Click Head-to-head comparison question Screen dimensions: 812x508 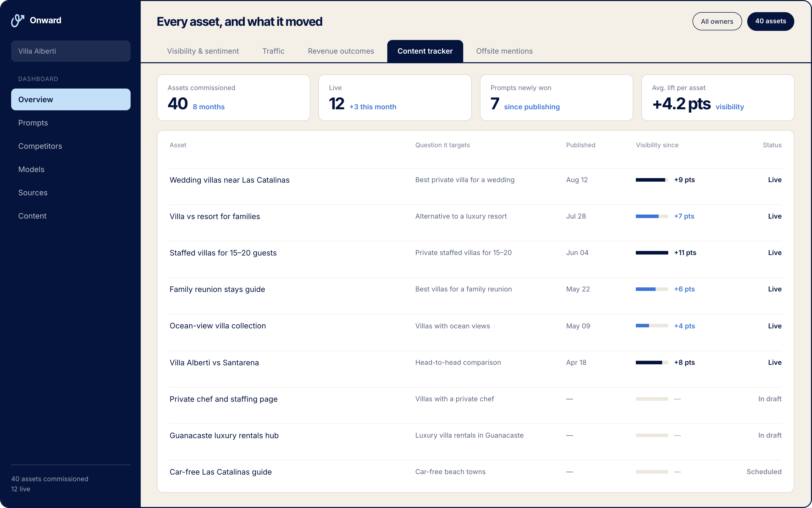pyautogui.click(x=458, y=363)
